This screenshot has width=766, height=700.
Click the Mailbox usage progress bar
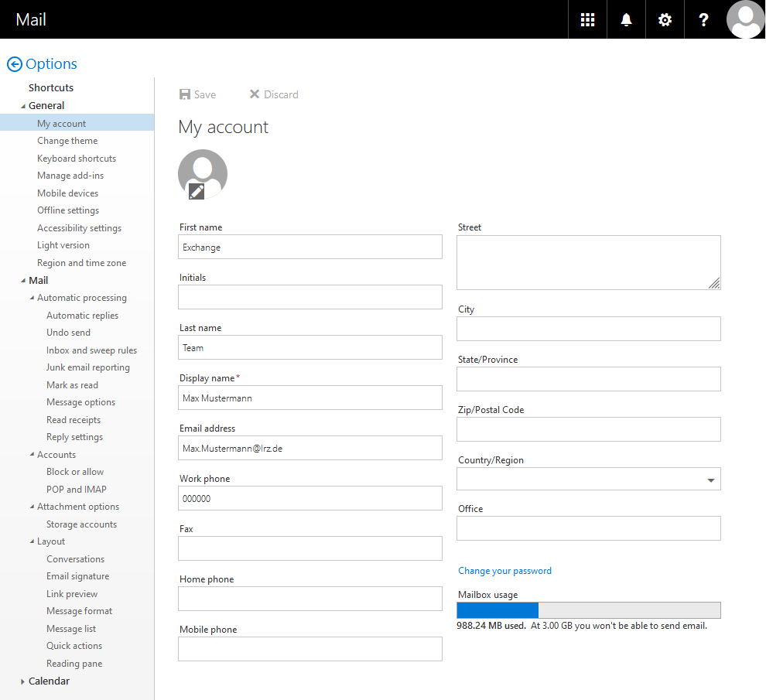588,610
